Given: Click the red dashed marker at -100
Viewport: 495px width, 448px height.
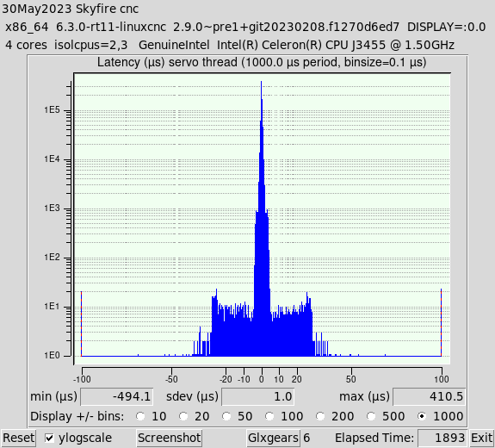Looking at the screenshot, I should click(82, 324).
